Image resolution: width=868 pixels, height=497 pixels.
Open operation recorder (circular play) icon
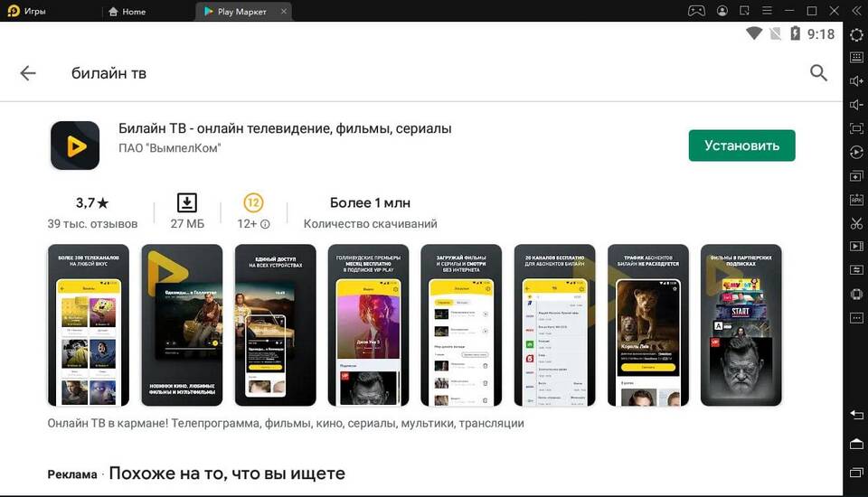[x=856, y=152]
